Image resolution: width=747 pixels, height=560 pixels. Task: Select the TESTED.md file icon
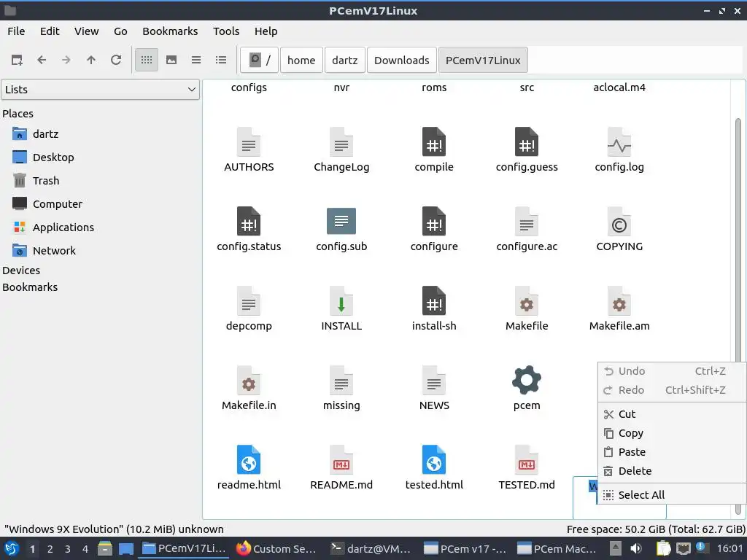527,460
